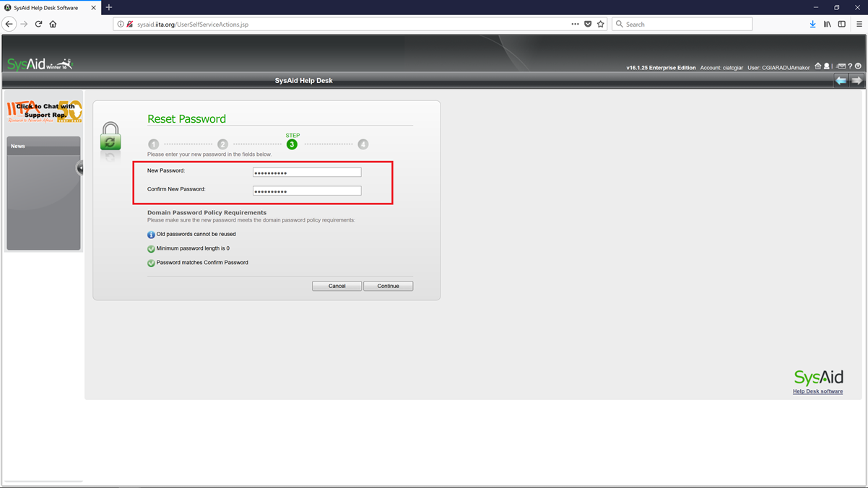Viewport: 868px width, 488px height.
Task: Click the logout power icon in the header
Action: (858, 66)
